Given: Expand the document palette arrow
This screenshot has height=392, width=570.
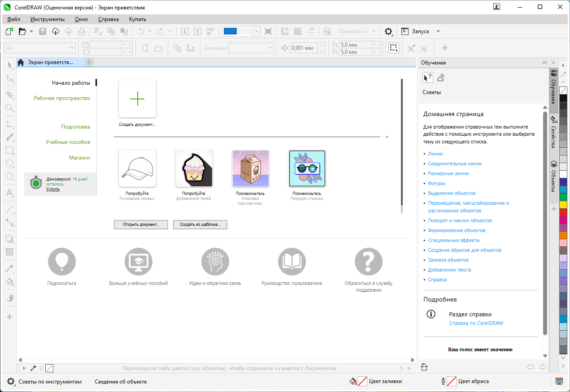Looking at the screenshot, I should [24, 368].
